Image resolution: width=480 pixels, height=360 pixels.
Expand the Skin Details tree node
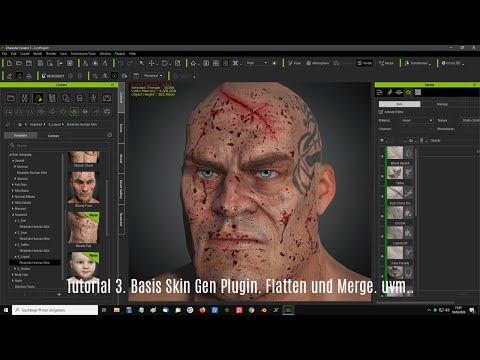pyautogui.click(x=13, y=203)
